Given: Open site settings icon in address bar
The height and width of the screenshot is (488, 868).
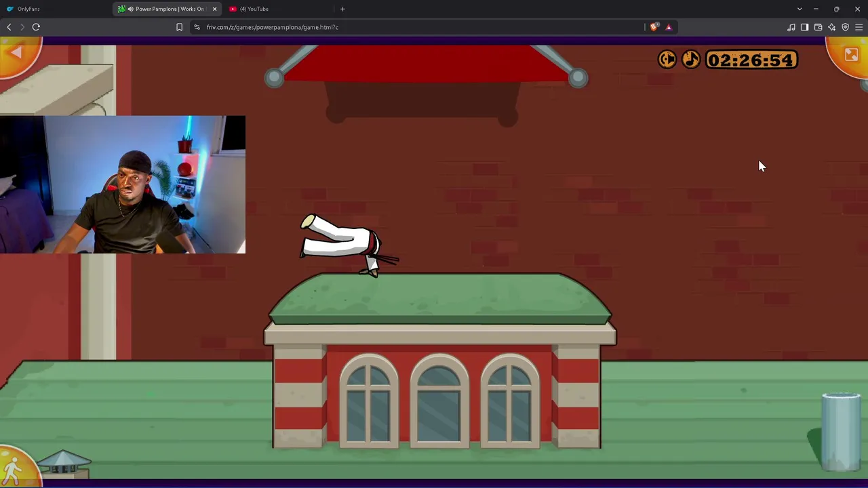Looking at the screenshot, I should (x=197, y=27).
